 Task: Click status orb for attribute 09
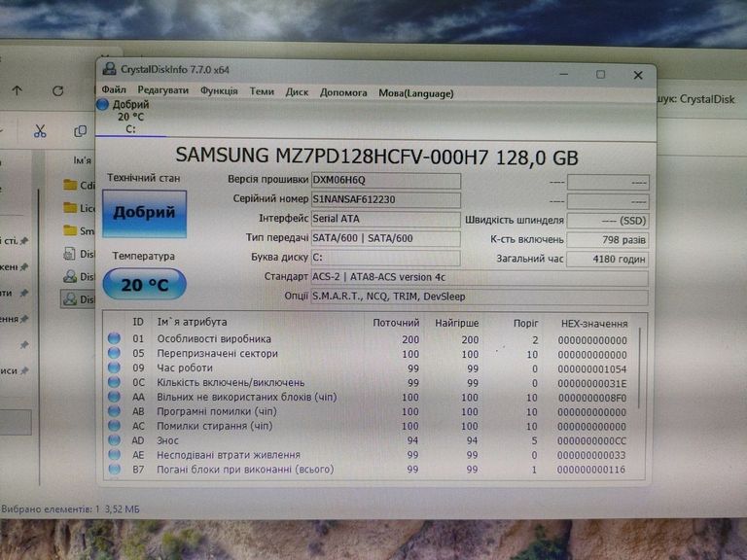point(114,367)
